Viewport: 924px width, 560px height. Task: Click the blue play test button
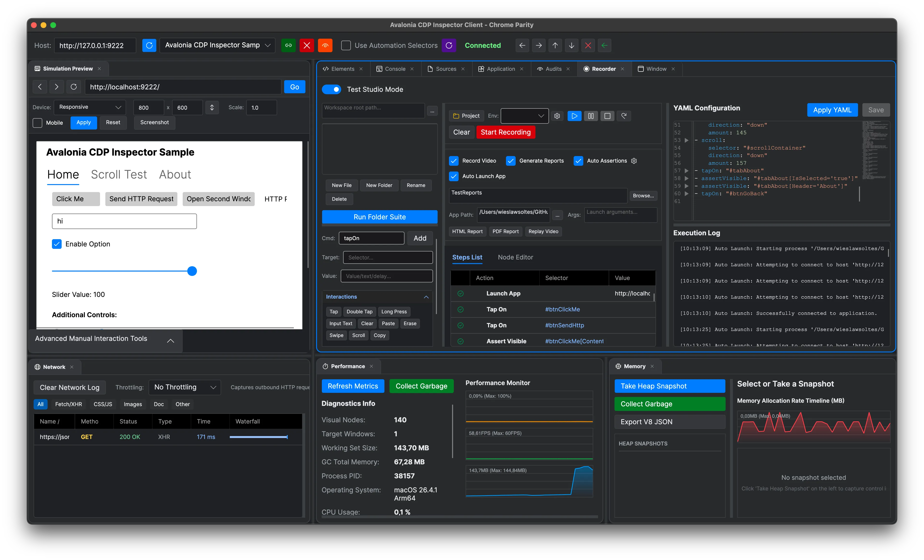point(574,116)
